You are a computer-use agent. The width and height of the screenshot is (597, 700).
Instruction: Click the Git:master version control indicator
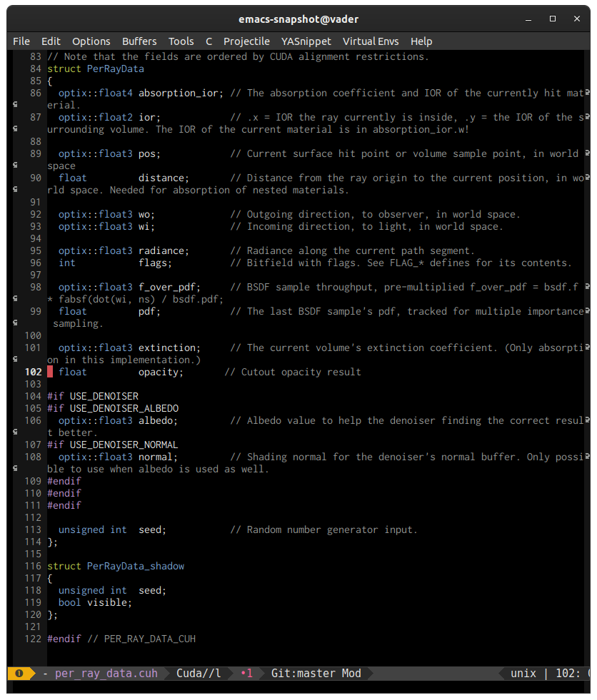pyautogui.click(x=303, y=673)
